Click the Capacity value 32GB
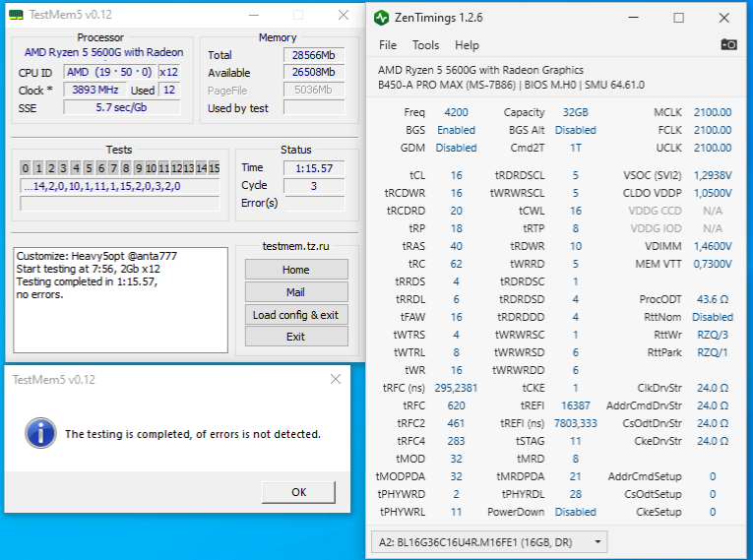 coord(575,112)
